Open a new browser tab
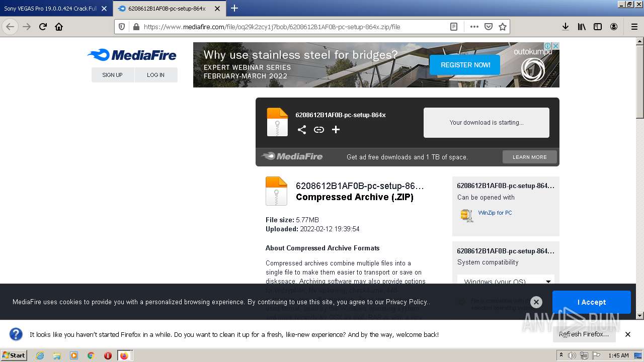This screenshot has width=644, height=362. coord(234,8)
